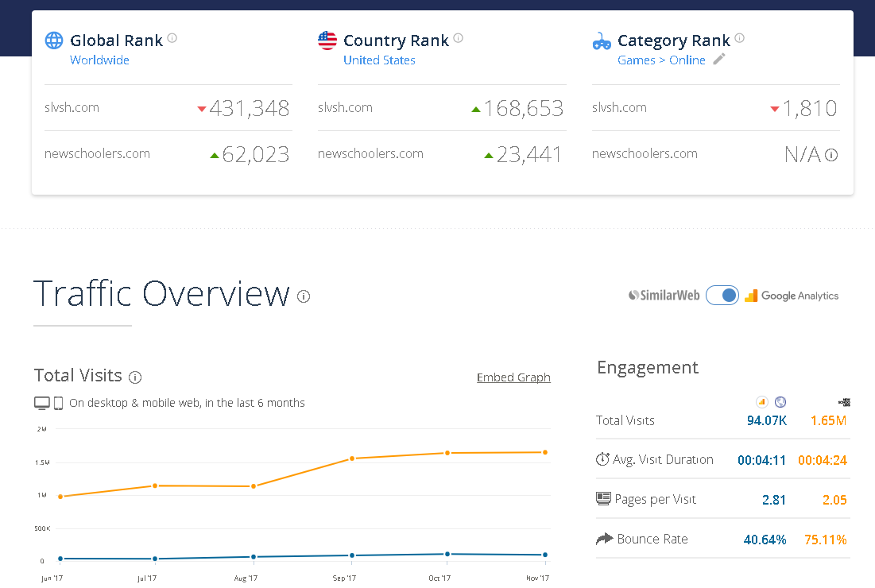Image resolution: width=875 pixels, height=588 pixels.
Task: Click the green up arrow next to 62,023
Action: click(x=215, y=156)
